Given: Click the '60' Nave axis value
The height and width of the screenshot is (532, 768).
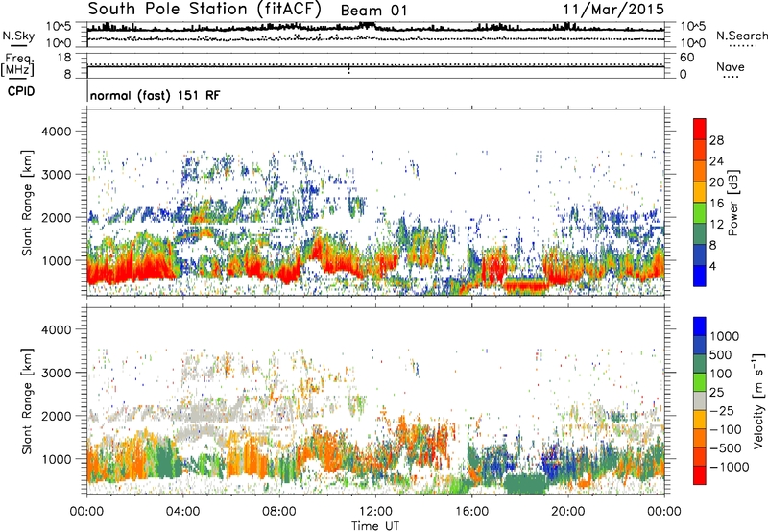Looking at the screenshot, I should coord(686,58).
